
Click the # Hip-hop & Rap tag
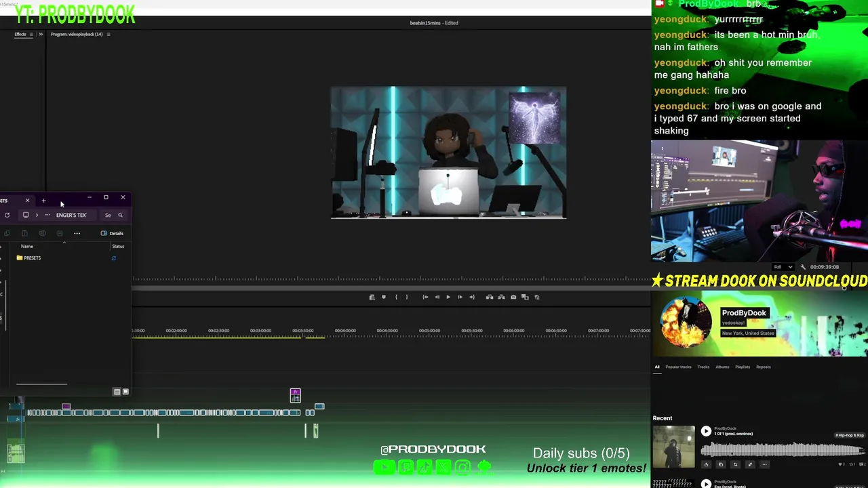point(850,435)
